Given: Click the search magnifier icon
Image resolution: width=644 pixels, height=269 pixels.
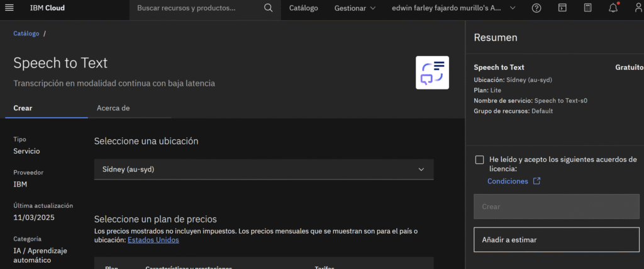Looking at the screenshot, I should pyautogui.click(x=269, y=8).
